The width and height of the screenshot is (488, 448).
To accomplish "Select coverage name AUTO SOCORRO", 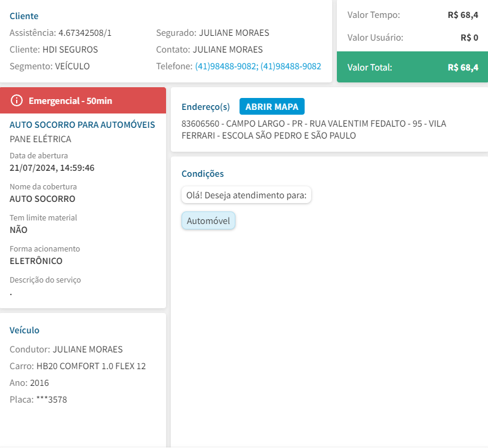I will 42,199.
